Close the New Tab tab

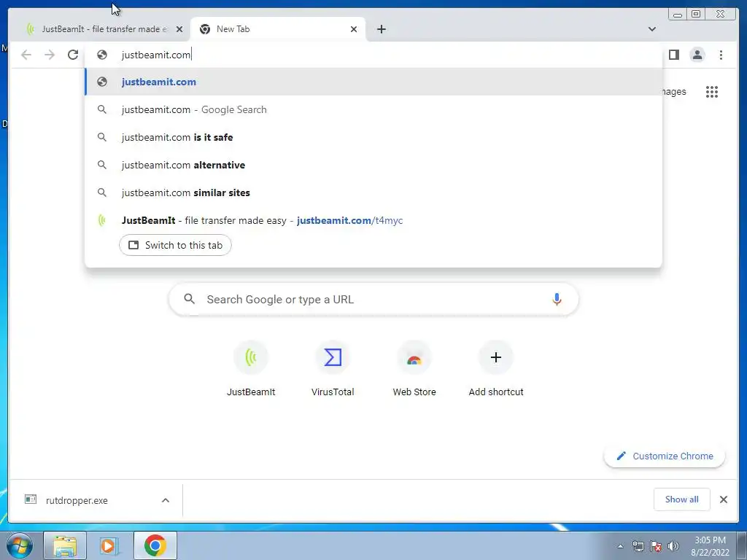(354, 29)
